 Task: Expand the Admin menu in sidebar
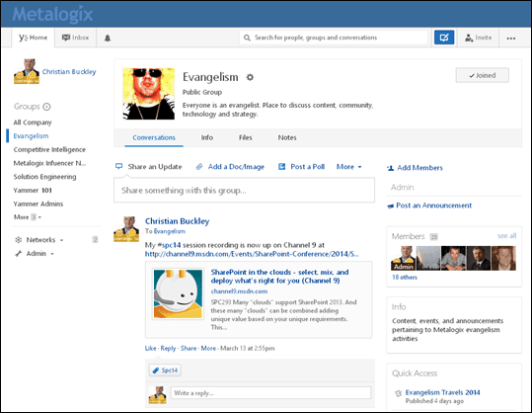(x=35, y=254)
